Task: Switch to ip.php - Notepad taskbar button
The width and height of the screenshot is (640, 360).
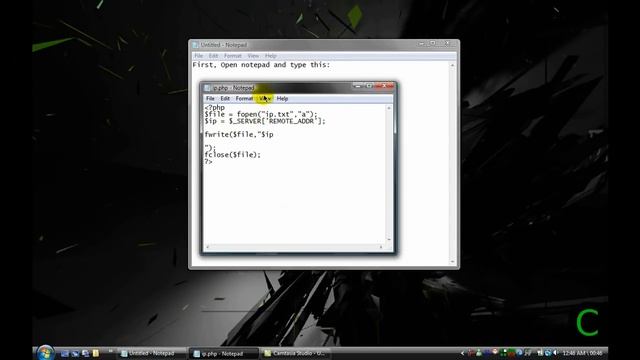Action: pyautogui.click(x=224, y=353)
